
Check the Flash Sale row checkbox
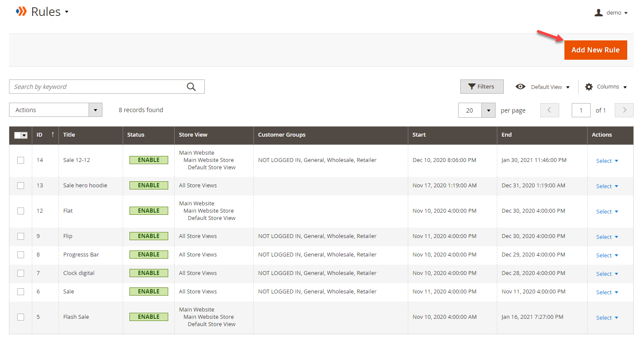pos(20,317)
